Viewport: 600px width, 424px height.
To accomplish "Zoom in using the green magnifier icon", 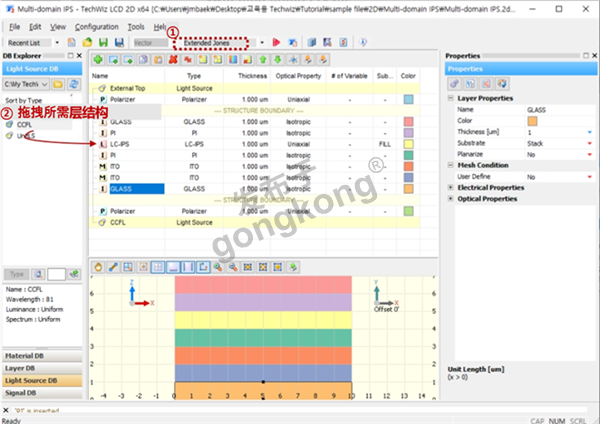I will 218,267.
